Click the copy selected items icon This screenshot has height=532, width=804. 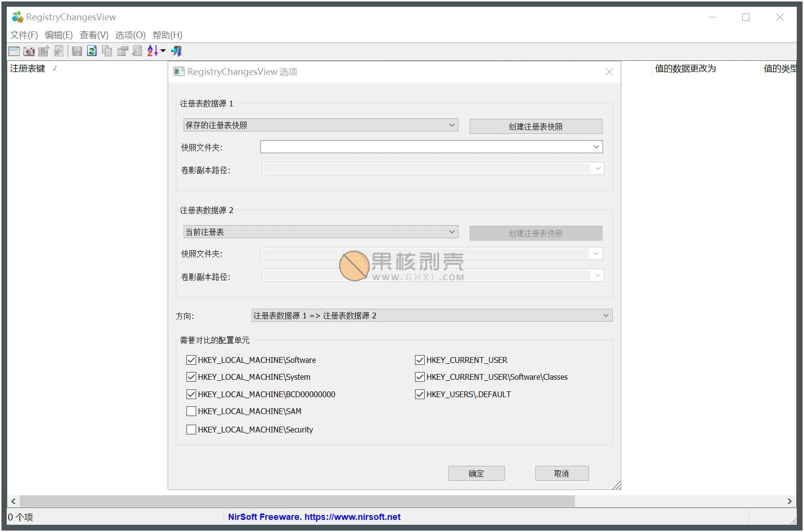(x=107, y=51)
